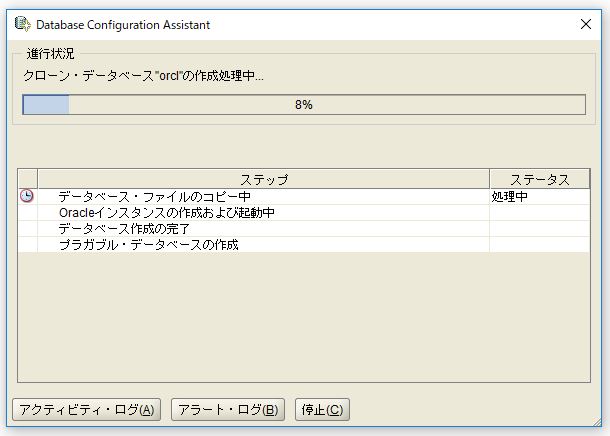610x436 pixels.
Task: Select row データベース作成の完了
Action: (304, 229)
